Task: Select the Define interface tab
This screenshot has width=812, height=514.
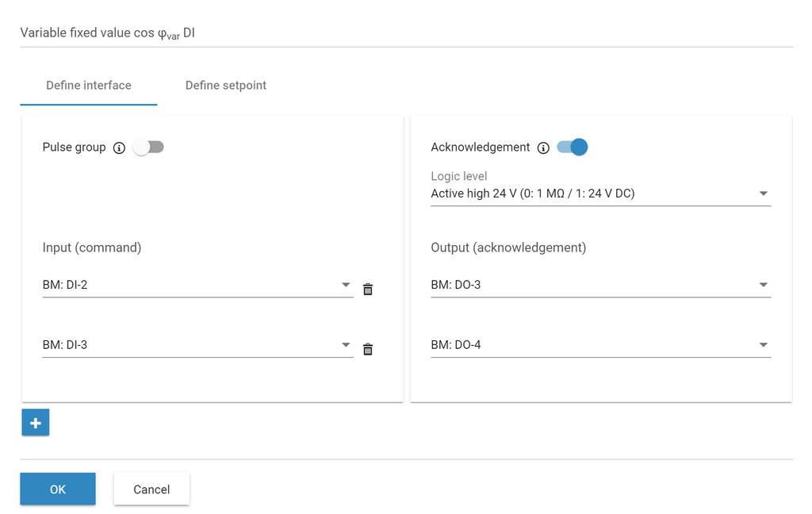Action: (x=89, y=86)
